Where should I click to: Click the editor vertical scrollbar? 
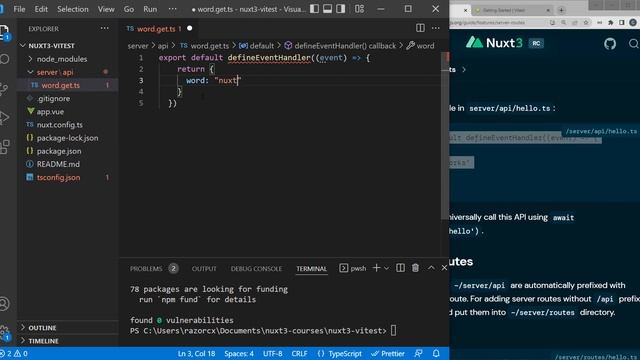pyautogui.click(x=445, y=135)
